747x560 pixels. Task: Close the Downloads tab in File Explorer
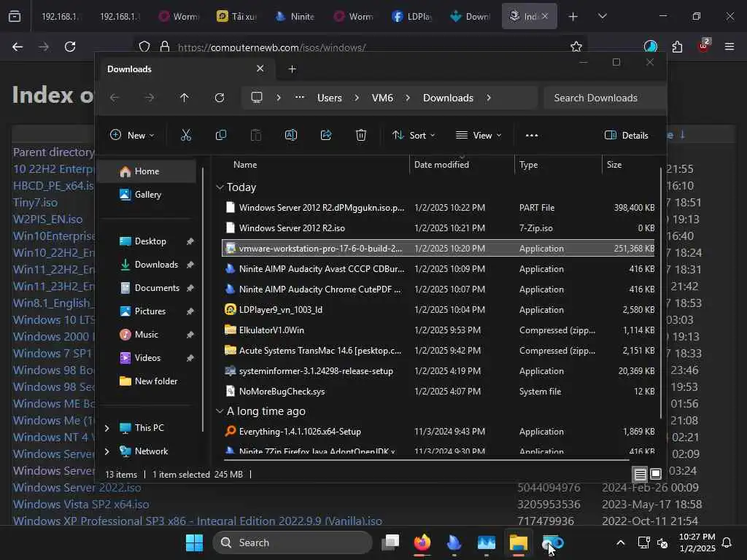(260, 69)
